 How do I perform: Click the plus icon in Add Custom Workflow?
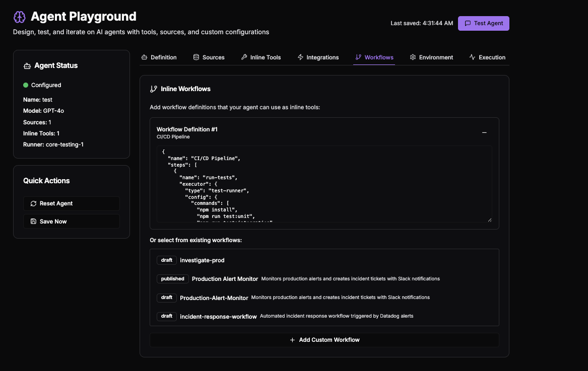coord(293,340)
